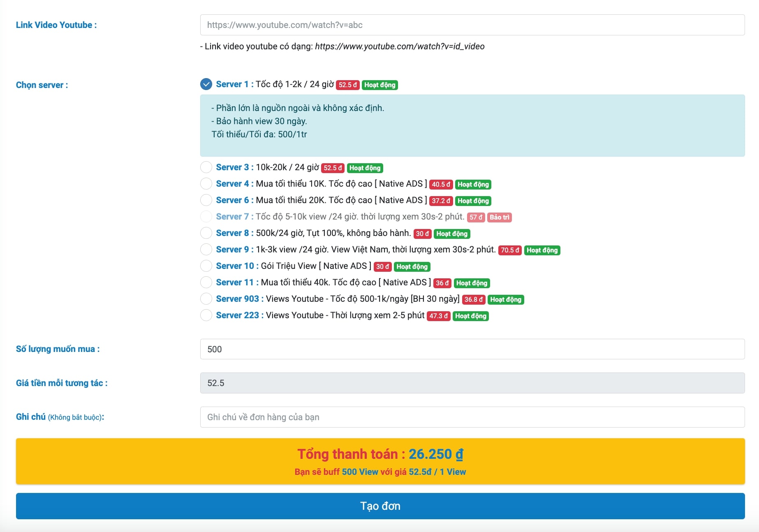
Task: Click the Link Video Youtube input field
Action: pyautogui.click(x=472, y=25)
